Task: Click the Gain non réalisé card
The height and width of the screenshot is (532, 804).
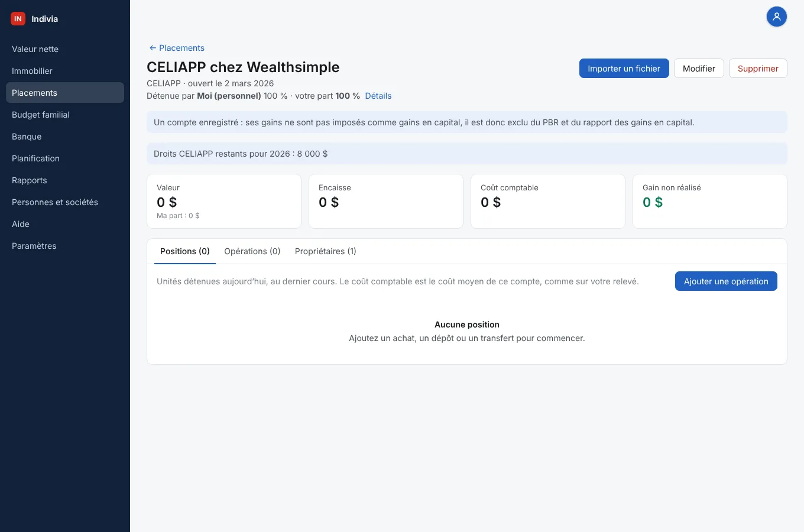Action: (710, 201)
